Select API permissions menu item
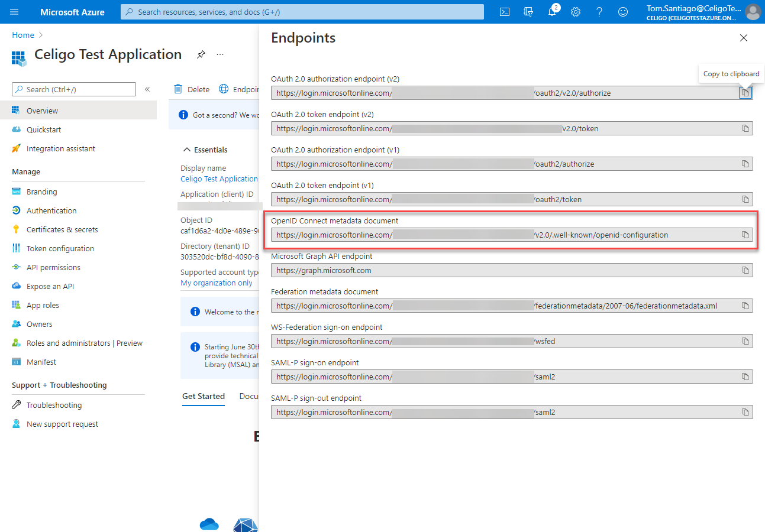 pos(53,267)
